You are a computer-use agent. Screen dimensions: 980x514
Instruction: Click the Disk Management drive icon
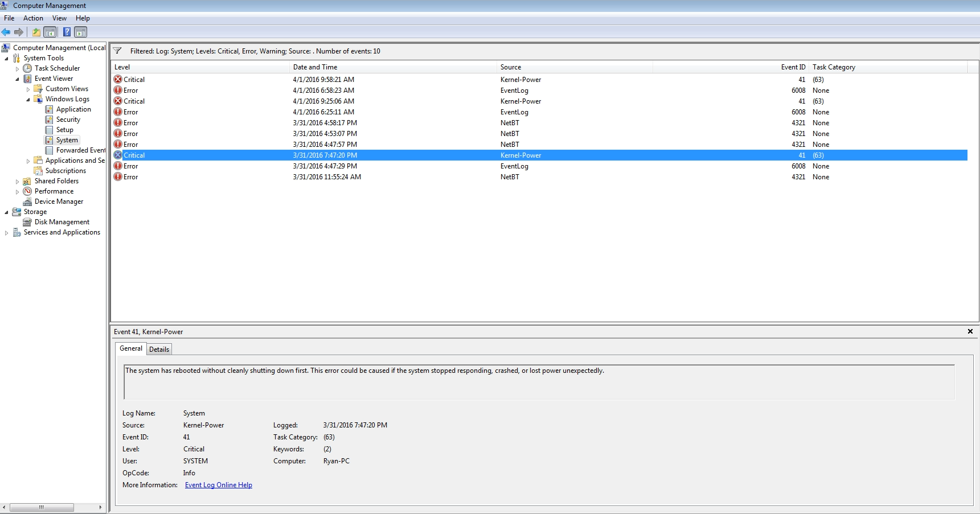click(27, 222)
